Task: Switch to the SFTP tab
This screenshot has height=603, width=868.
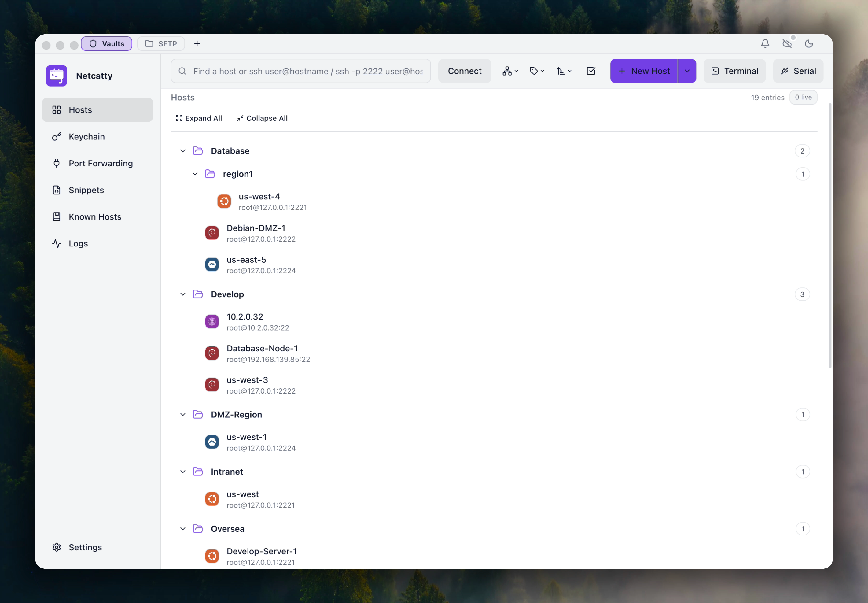Action: [161, 44]
